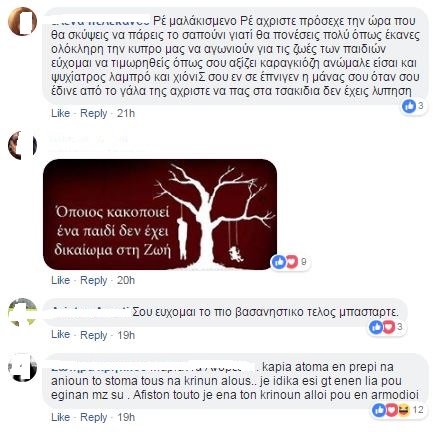Open the 21h timestamp of first comment
This screenshot has width=439, height=432.
[126, 113]
